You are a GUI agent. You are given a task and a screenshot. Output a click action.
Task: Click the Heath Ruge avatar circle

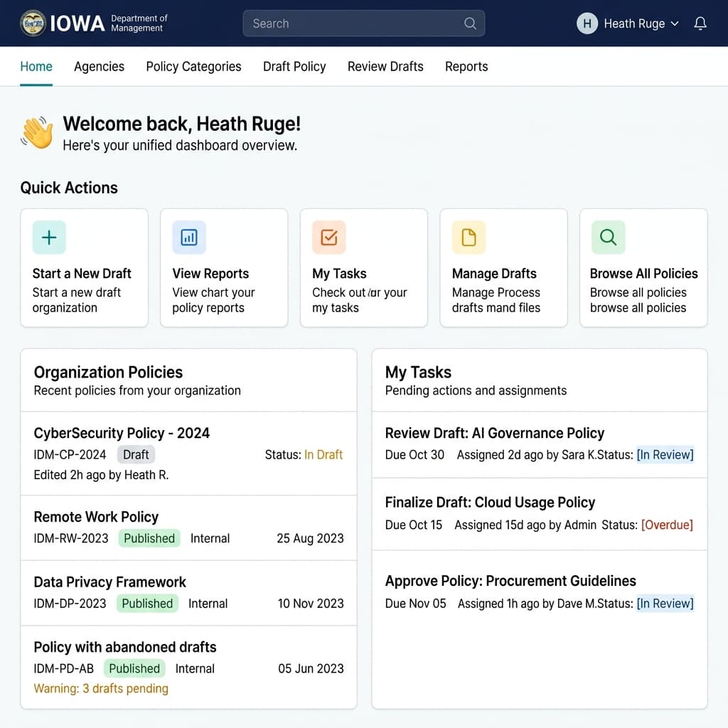click(x=587, y=23)
